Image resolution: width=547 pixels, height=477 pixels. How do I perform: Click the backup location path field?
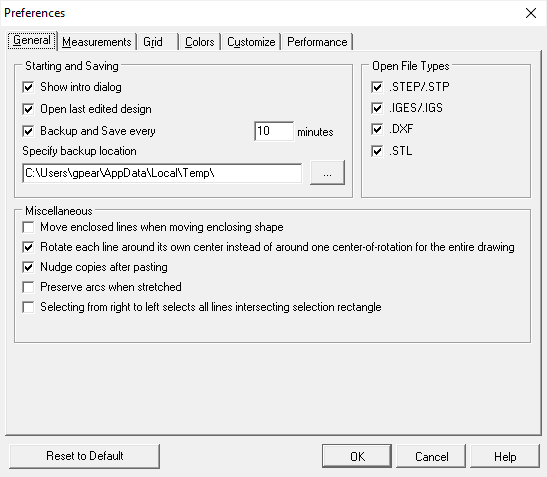[162, 173]
